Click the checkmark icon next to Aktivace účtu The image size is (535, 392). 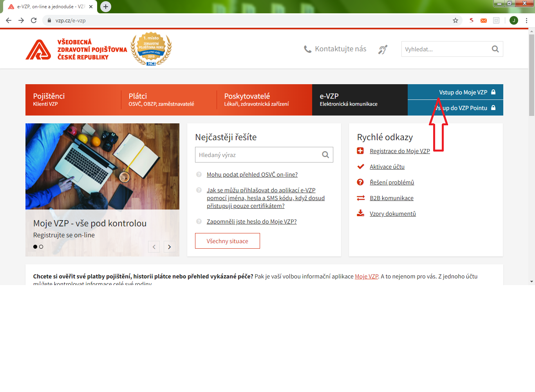[x=360, y=166]
